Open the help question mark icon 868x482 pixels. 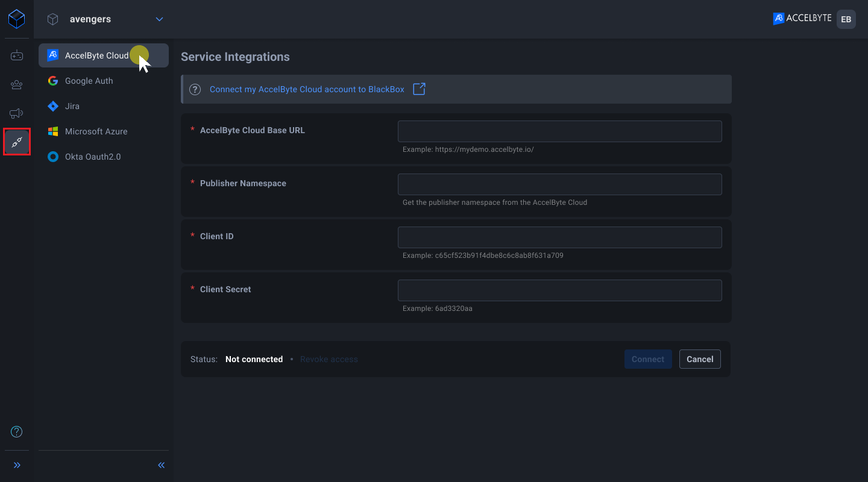point(17,431)
